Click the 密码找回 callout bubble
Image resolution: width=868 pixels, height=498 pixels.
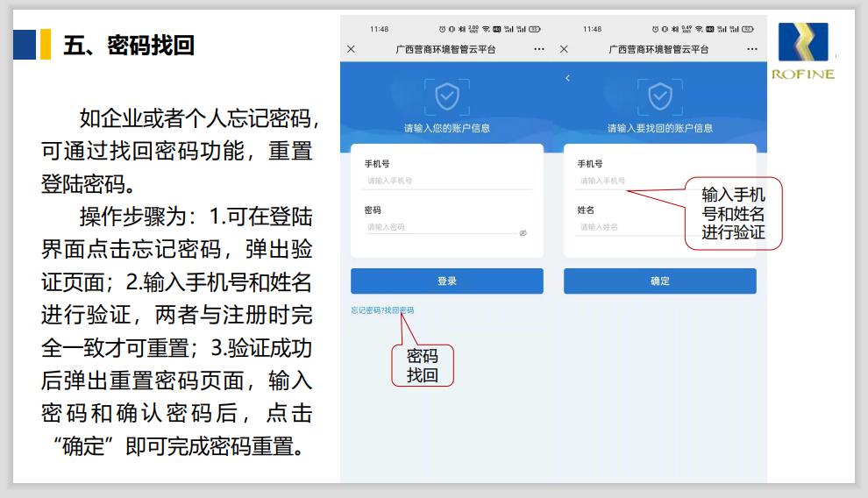click(x=422, y=366)
